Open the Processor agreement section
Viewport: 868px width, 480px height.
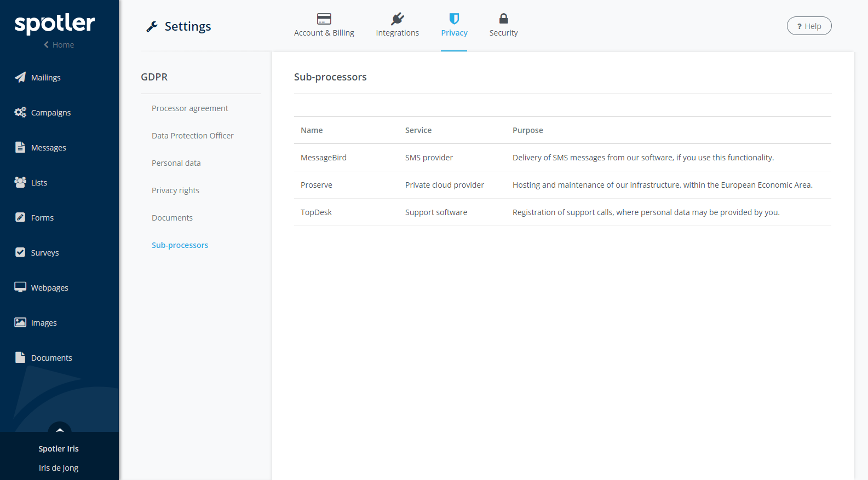pyautogui.click(x=189, y=108)
